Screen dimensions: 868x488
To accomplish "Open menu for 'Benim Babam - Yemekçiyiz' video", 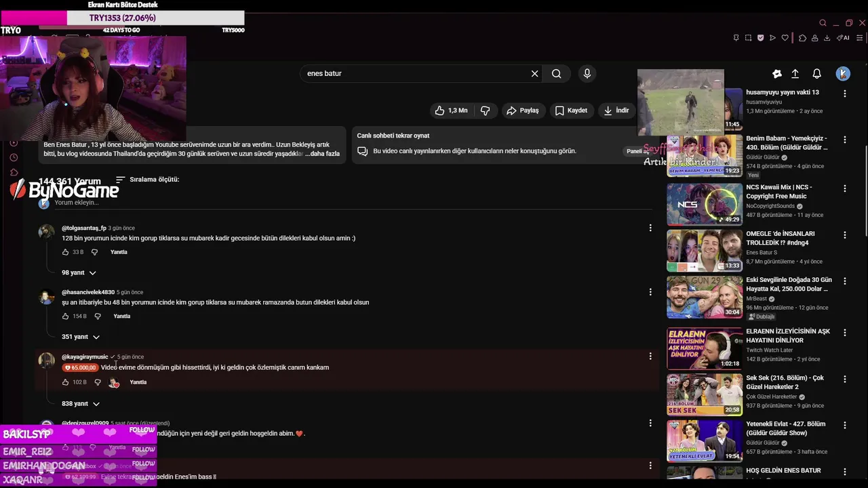I will (845, 140).
